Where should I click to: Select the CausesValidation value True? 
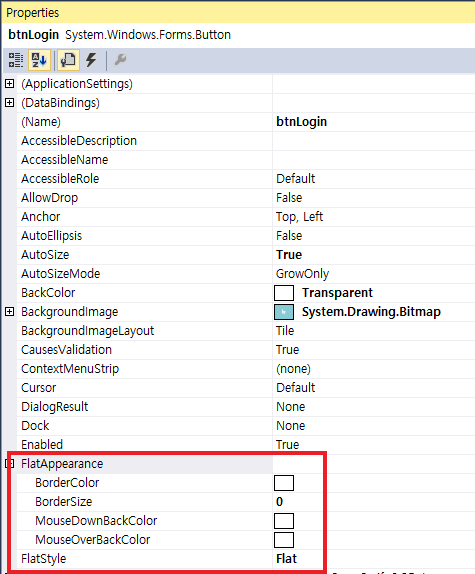288,350
